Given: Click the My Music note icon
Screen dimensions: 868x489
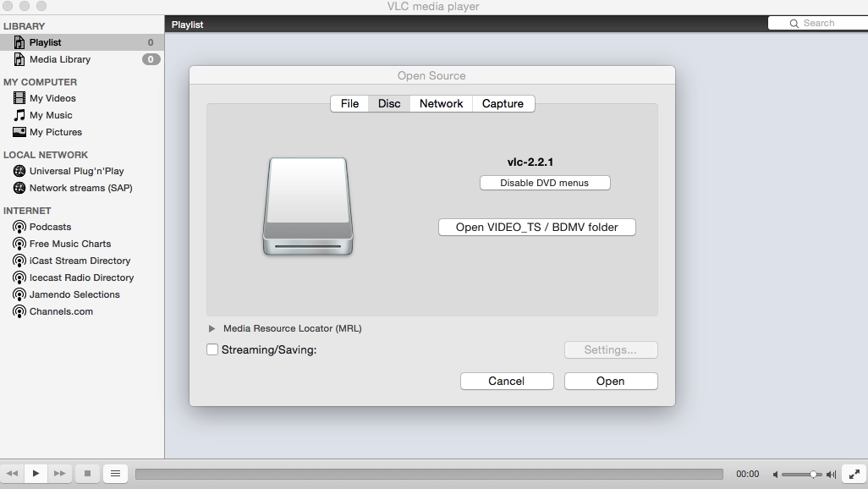Looking at the screenshot, I should (19, 115).
